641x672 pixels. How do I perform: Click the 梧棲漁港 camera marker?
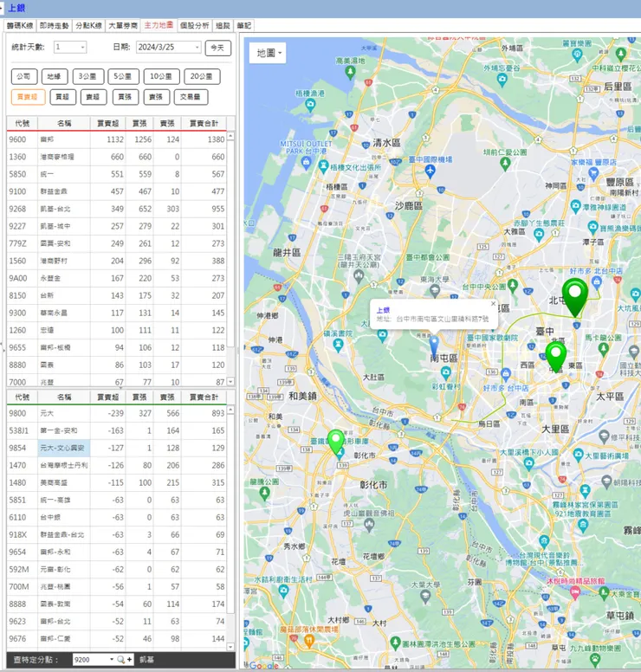tap(310, 104)
